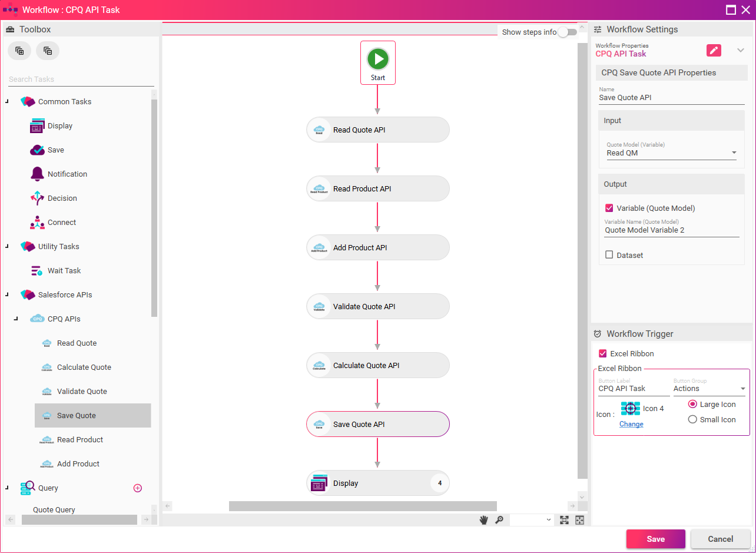Select the Notification bell task

coord(67,174)
